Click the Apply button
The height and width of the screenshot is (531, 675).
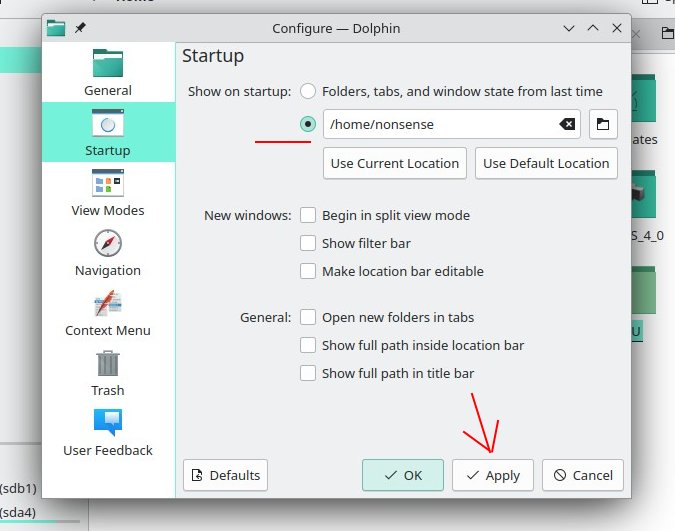pos(492,475)
